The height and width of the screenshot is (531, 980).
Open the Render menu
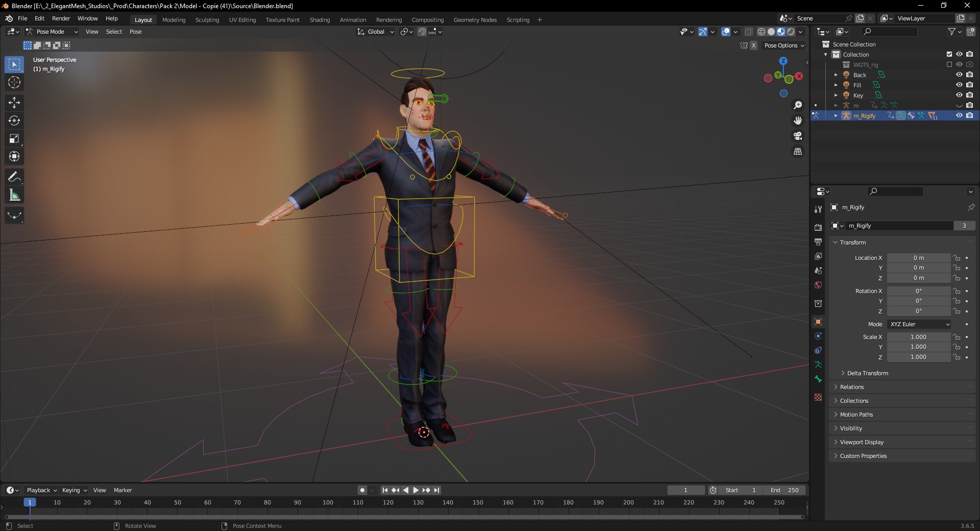[61, 18]
